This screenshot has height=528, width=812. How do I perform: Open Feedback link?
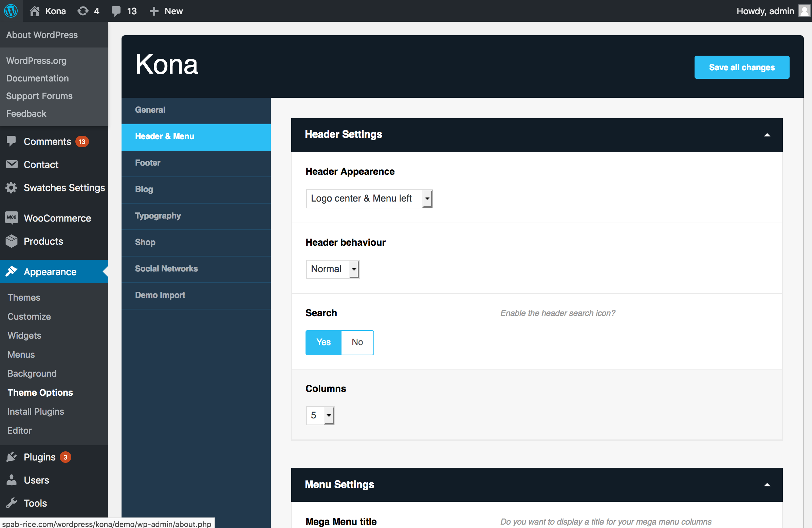click(x=26, y=114)
